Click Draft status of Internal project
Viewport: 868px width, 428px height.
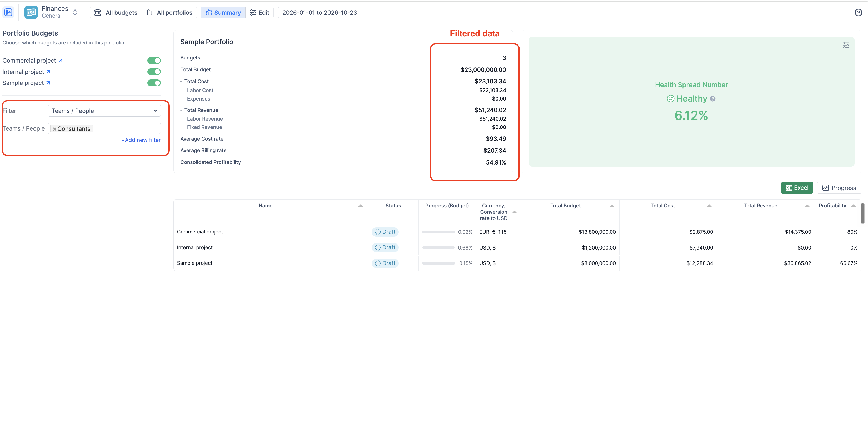click(385, 247)
